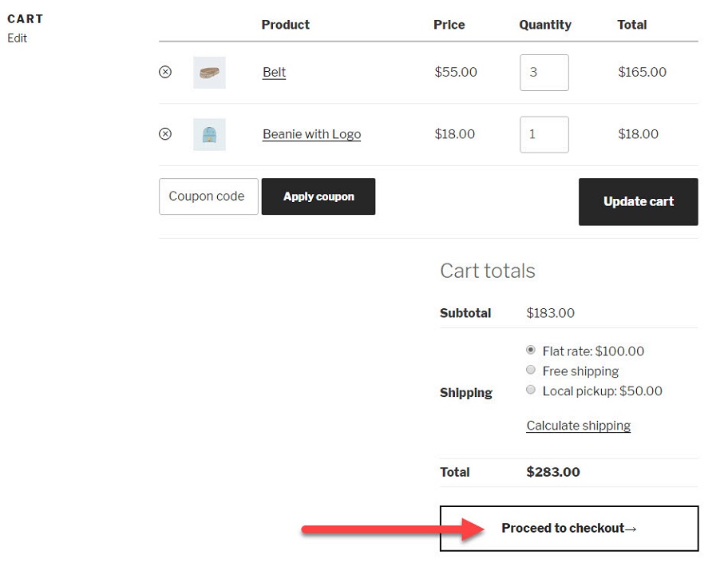Click the Beanie with Logo quantity field
Image resolution: width=728 pixels, height=563 pixels.
544,134
